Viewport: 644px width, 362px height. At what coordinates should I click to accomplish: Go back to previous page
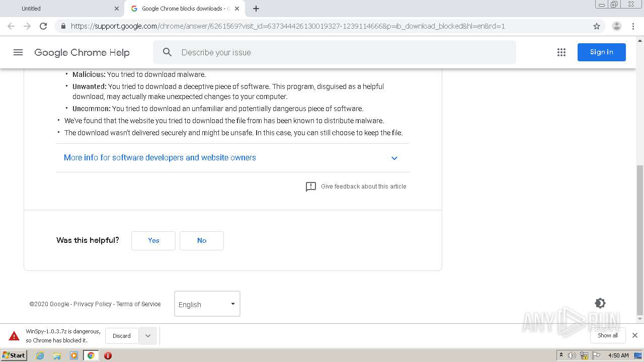click(x=11, y=26)
